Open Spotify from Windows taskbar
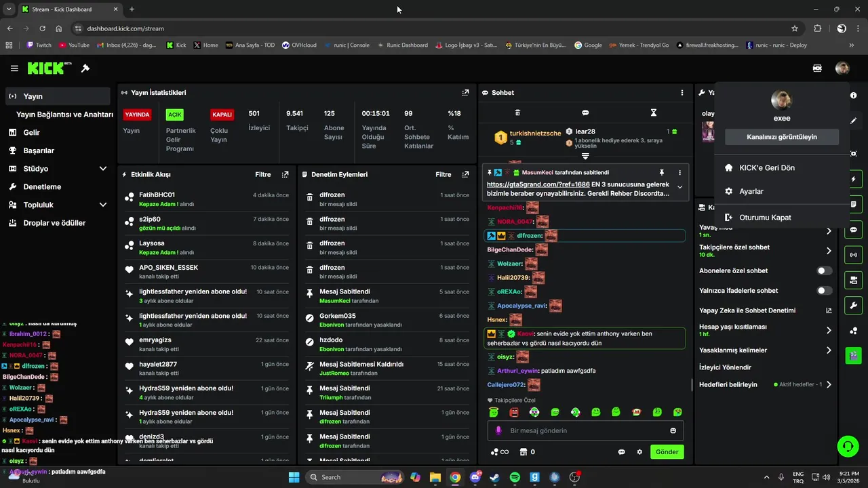The height and width of the screenshot is (488, 868). pos(514,477)
